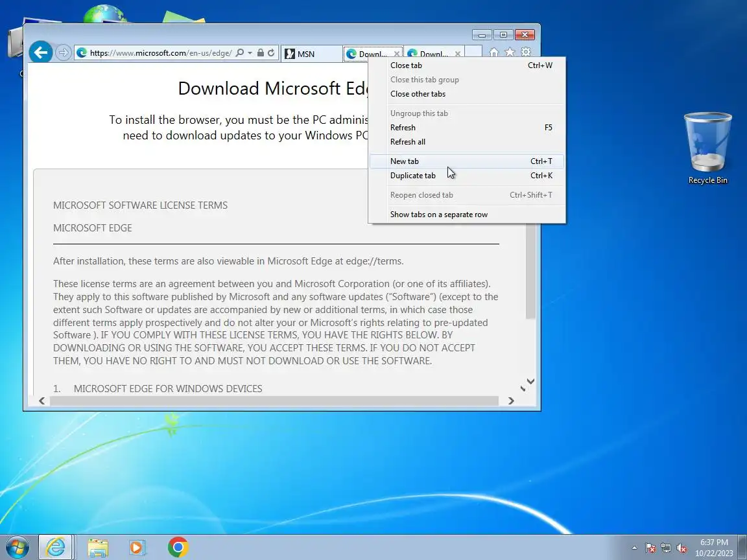Go back with the blue back arrow
The width and height of the screenshot is (747, 560).
(40, 52)
